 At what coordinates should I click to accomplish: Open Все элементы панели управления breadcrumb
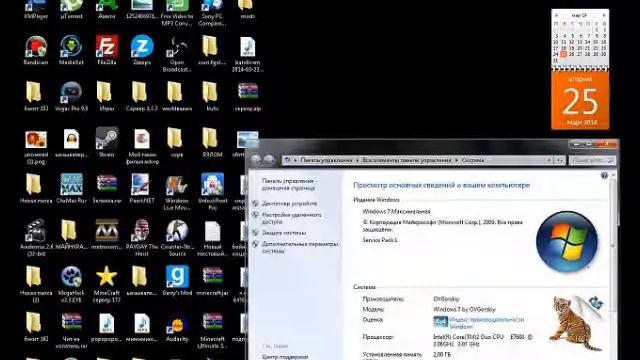[407, 160]
